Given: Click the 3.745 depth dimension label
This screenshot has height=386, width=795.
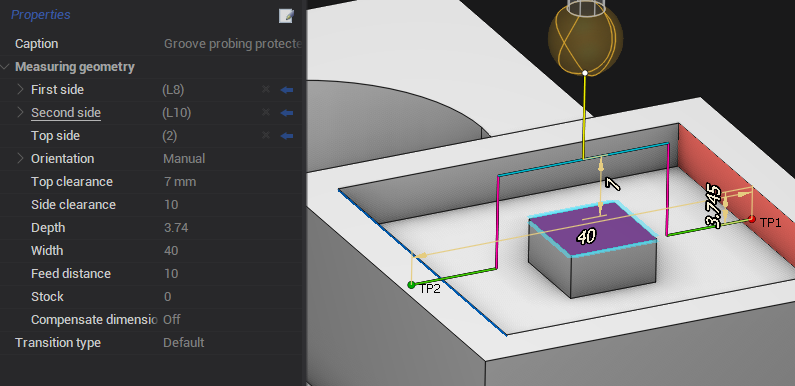Looking at the screenshot, I should click(x=714, y=206).
